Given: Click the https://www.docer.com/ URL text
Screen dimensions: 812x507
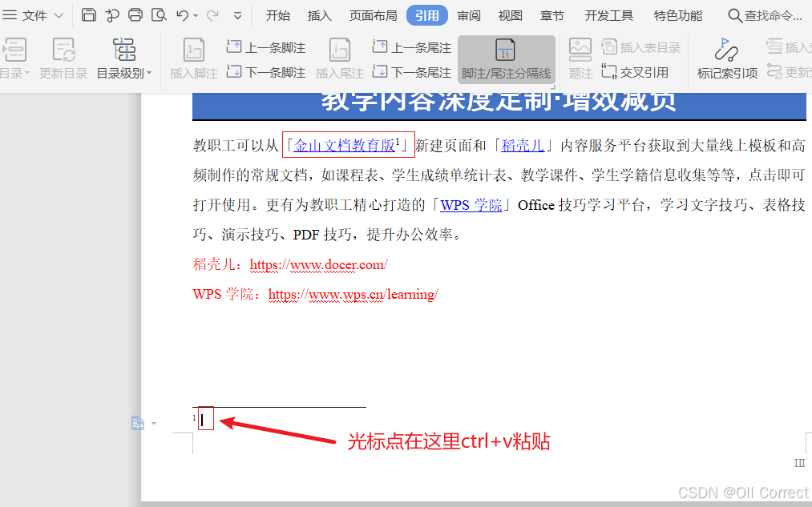Looking at the screenshot, I should pos(318,265).
